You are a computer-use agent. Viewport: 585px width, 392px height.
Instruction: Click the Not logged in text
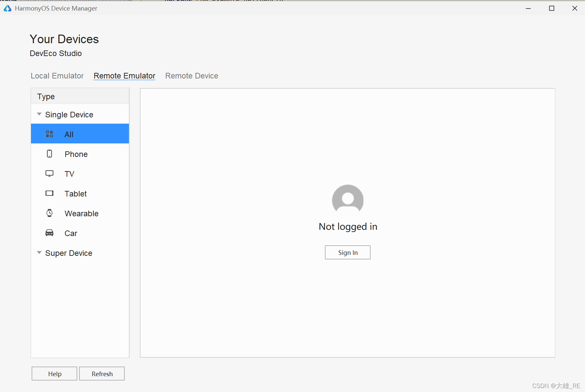coord(348,227)
